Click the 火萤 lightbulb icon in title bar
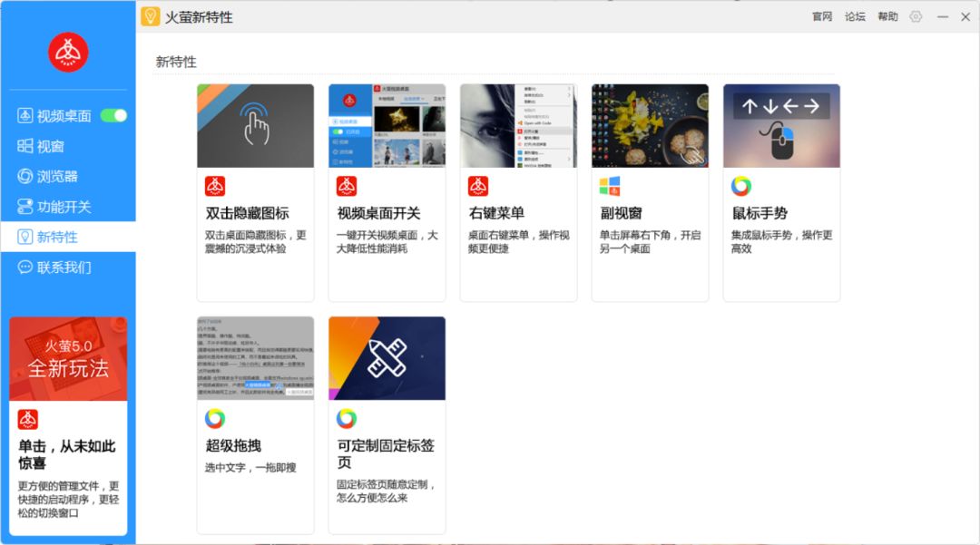This screenshot has width=980, height=545. [151, 16]
